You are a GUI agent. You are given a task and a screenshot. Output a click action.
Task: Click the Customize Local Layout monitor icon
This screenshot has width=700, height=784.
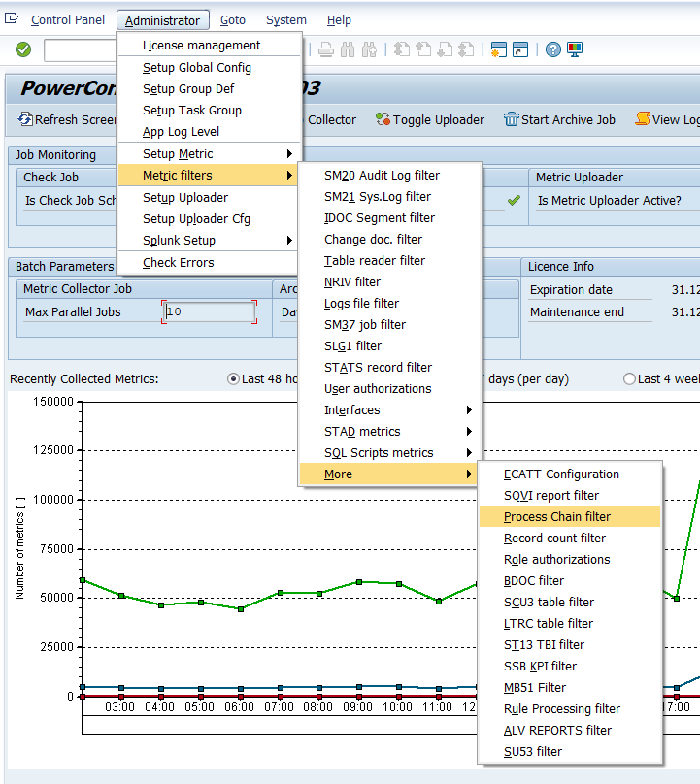pyautogui.click(x=575, y=49)
